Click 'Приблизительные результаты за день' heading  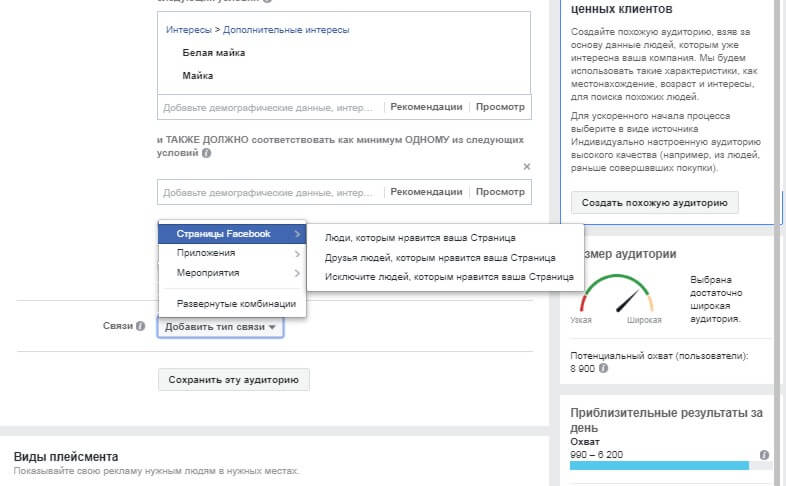coord(666,420)
